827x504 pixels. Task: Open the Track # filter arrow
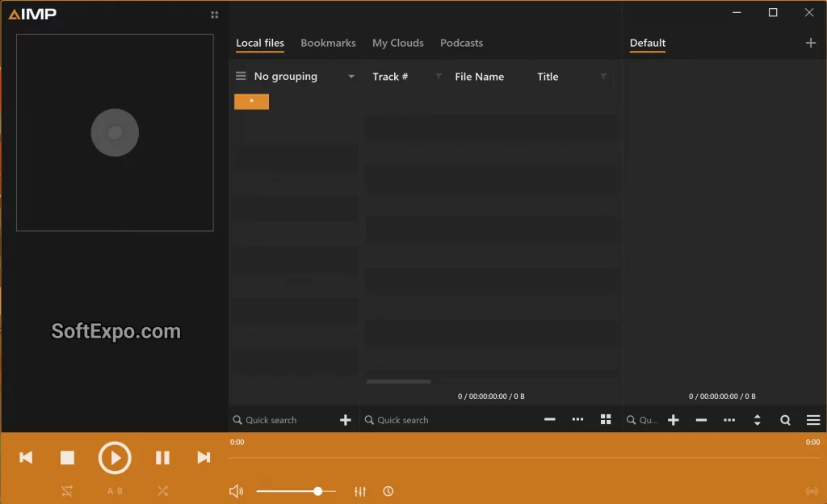[437, 75]
